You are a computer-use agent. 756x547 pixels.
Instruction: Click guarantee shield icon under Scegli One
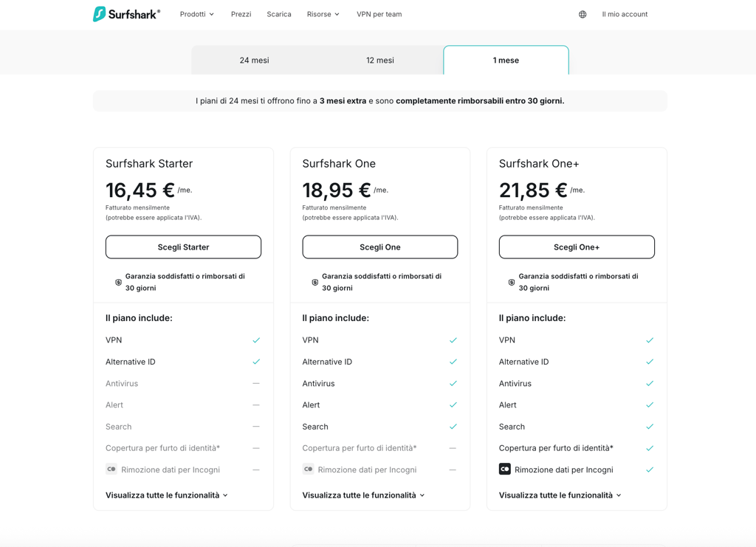pyautogui.click(x=315, y=283)
